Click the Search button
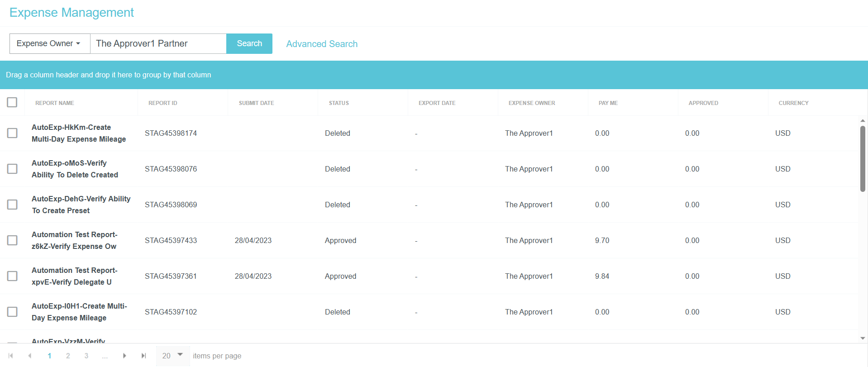This screenshot has height=367, width=868. [249, 43]
